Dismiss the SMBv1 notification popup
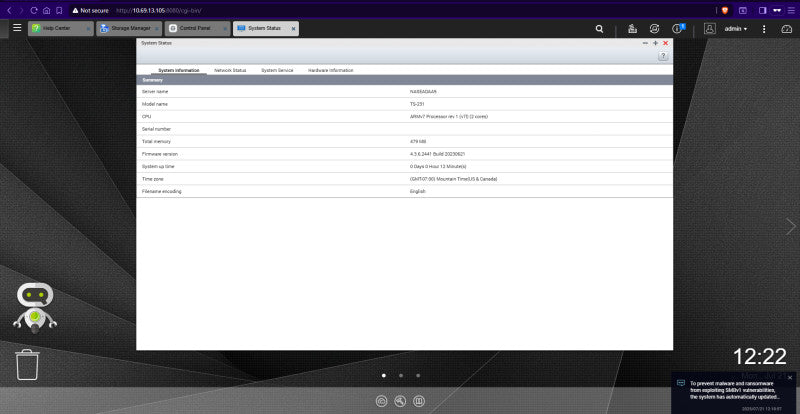Viewport: 800px width, 414px height. [x=790, y=378]
